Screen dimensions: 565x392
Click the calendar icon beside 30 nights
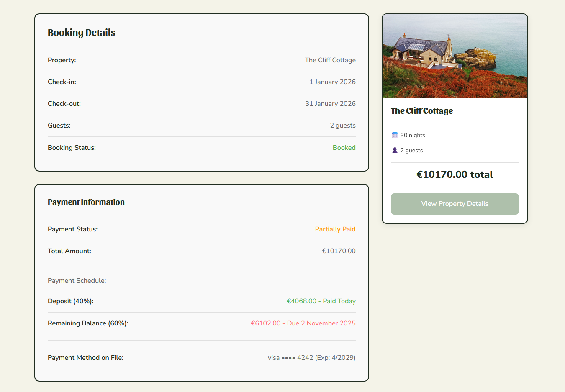(x=394, y=135)
